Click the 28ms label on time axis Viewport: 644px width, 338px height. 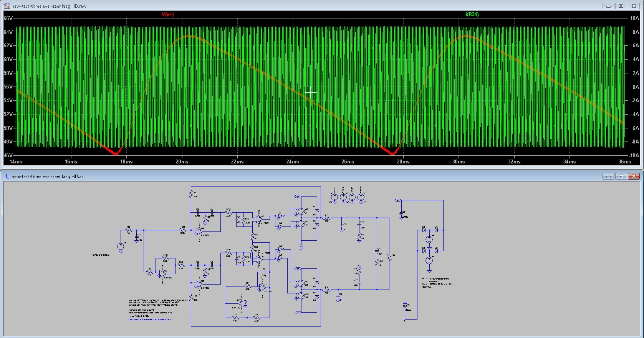click(403, 162)
